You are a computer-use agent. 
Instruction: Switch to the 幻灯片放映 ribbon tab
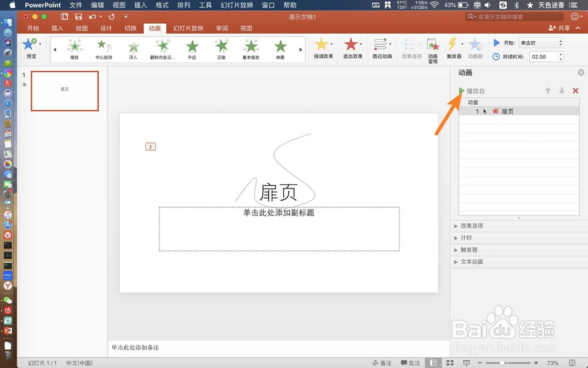tap(188, 28)
